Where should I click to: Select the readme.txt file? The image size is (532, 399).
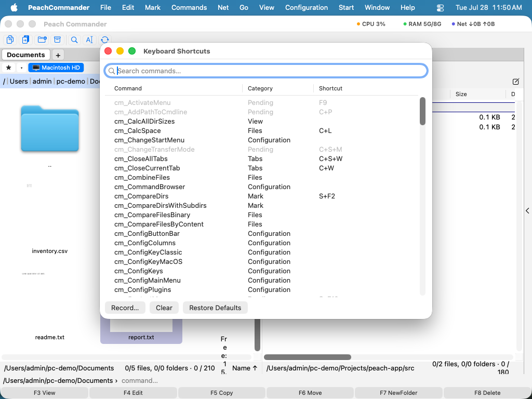pos(50,337)
